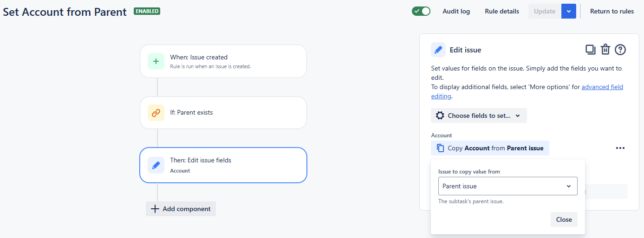
Task: Open Account field three-dot menu
Action: 620,148
